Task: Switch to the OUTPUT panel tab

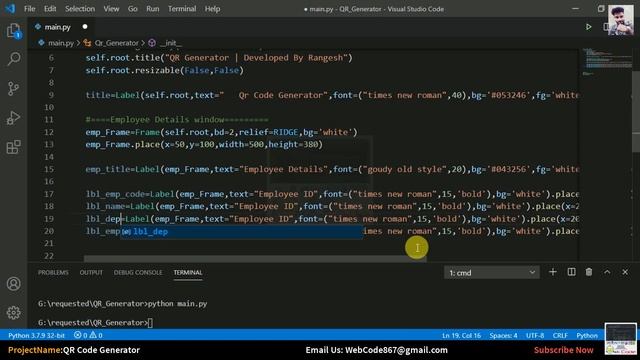Action: [x=91, y=272]
